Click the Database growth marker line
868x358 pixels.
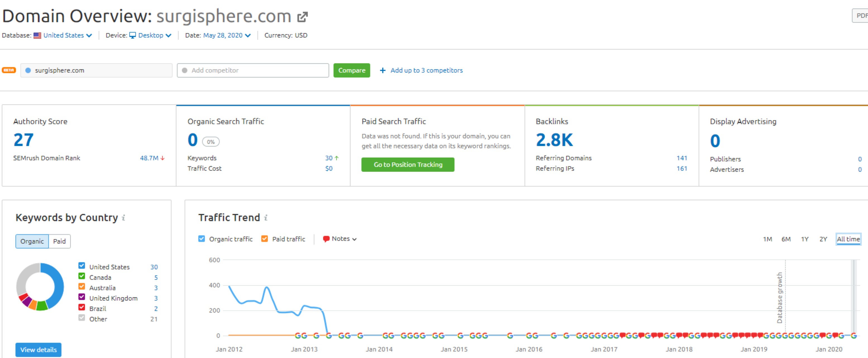[x=785, y=297]
